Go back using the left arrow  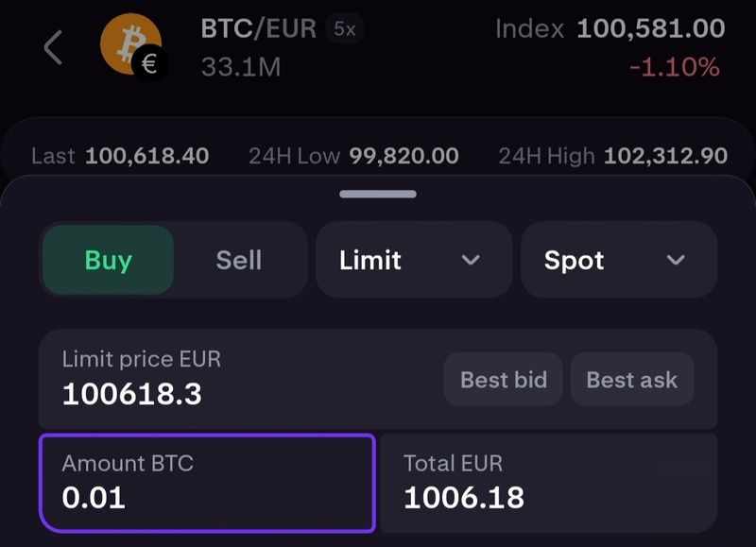click(53, 47)
